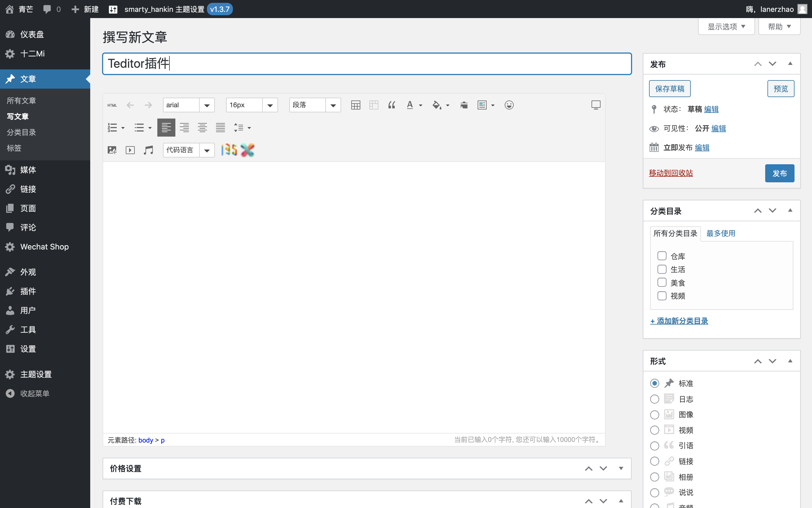Click 添加新分类目录 link
This screenshot has height=508, width=812.
coord(679,321)
